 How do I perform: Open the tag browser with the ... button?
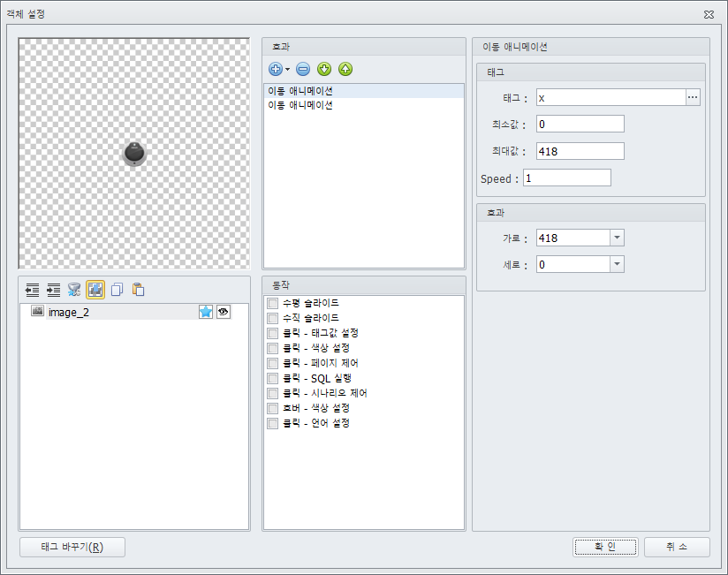tap(693, 97)
